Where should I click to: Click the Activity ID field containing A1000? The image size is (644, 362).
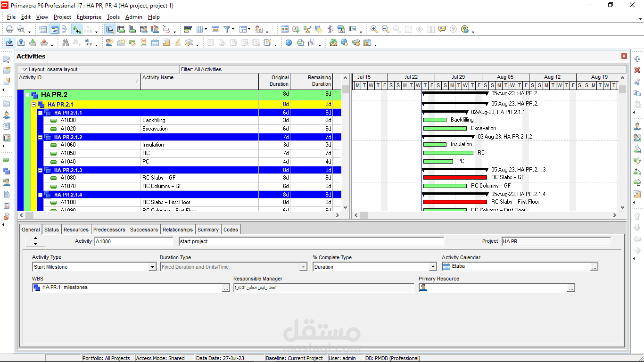134,241
